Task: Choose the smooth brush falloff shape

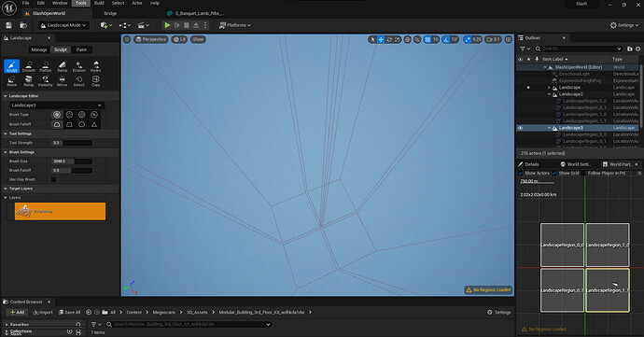Action: pos(57,124)
